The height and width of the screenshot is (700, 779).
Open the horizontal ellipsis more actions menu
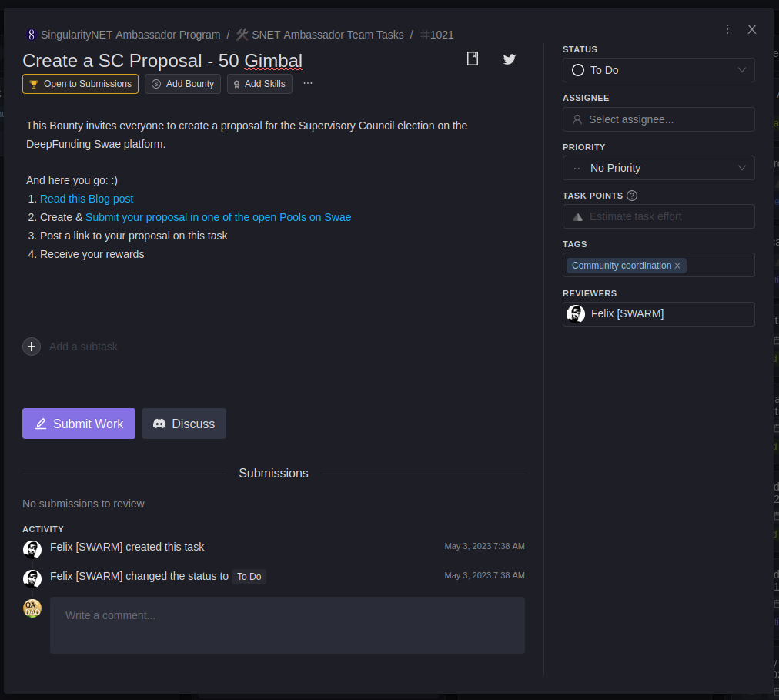(x=308, y=83)
